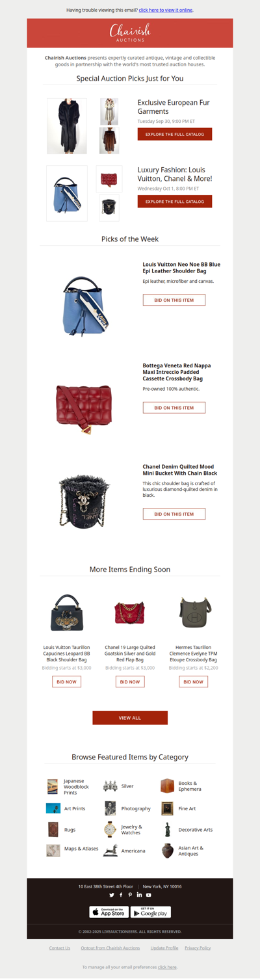Explore the European Fur Garments catalog
The image size is (260, 980).
(x=175, y=134)
